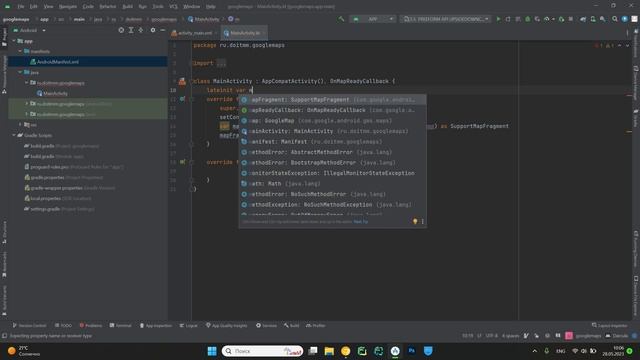Open completion popup three-dot options
The height and width of the screenshot is (360, 640).
coord(422,221)
